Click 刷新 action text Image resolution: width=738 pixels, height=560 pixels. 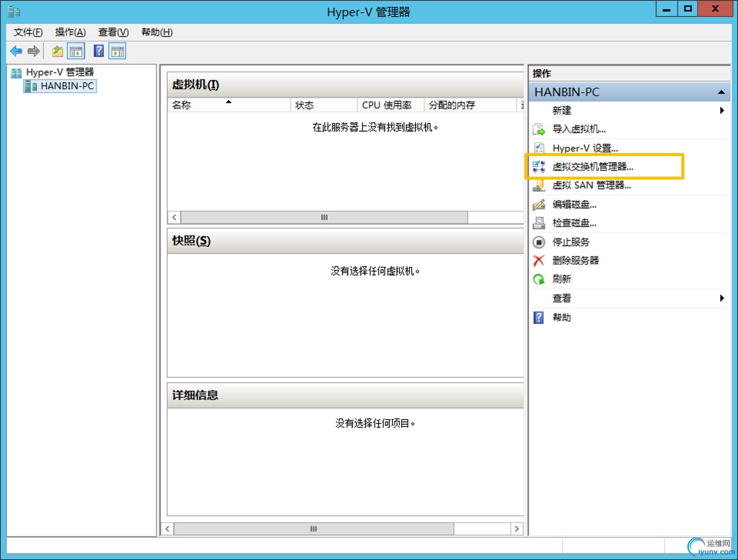pos(562,279)
